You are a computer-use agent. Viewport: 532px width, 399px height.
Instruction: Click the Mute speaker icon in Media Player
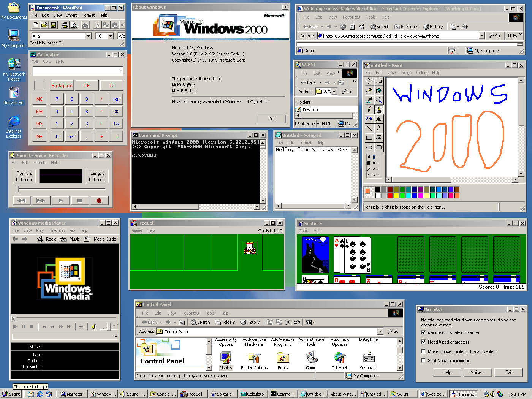[x=94, y=327]
